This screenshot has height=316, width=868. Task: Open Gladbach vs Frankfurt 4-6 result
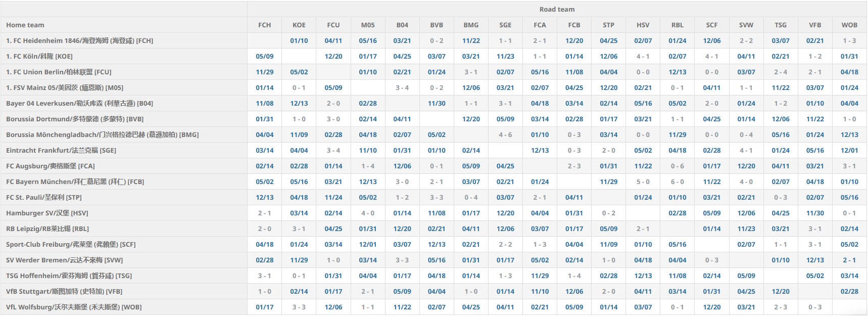(505, 134)
